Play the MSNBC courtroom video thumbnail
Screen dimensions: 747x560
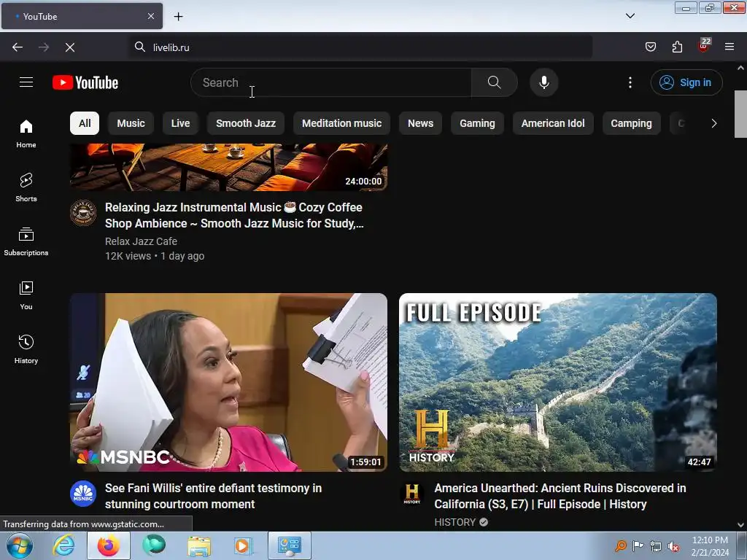(x=228, y=382)
